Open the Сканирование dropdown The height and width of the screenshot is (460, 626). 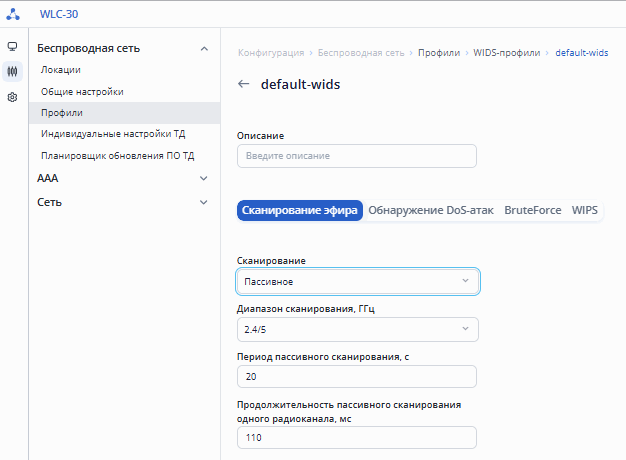(357, 282)
